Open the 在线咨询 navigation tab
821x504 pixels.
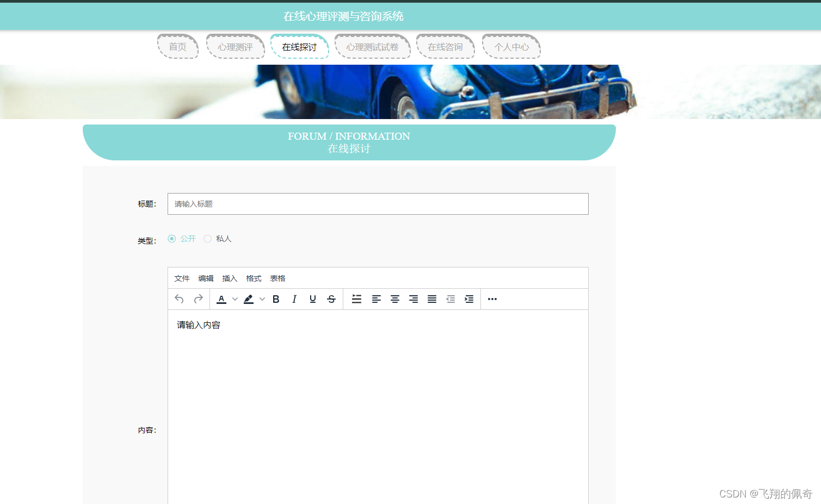[x=446, y=47]
